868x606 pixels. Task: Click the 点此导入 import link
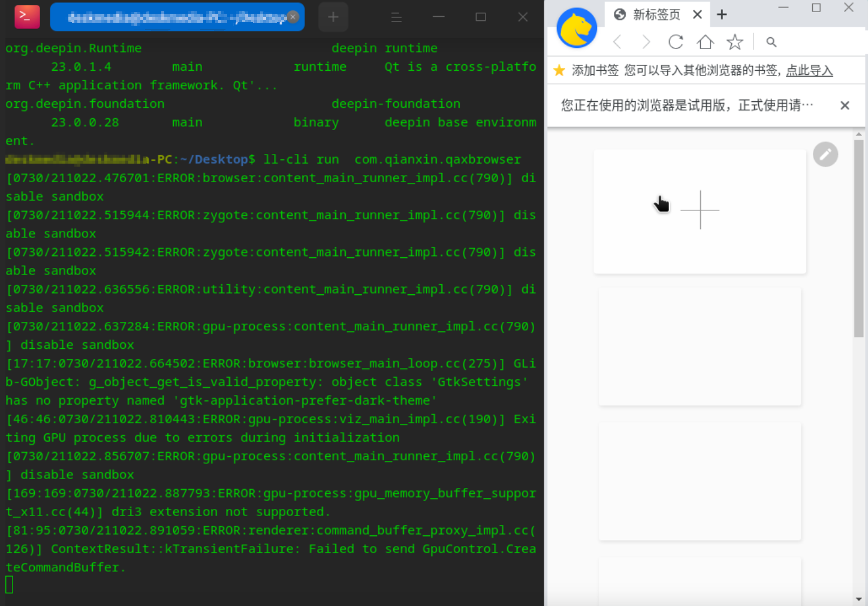click(x=809, y=70)
